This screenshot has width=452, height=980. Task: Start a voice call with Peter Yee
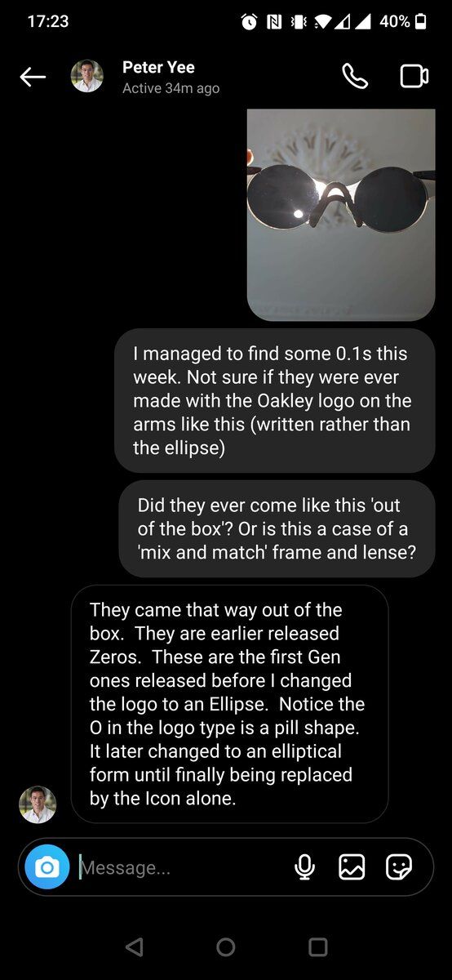(355, 76)
